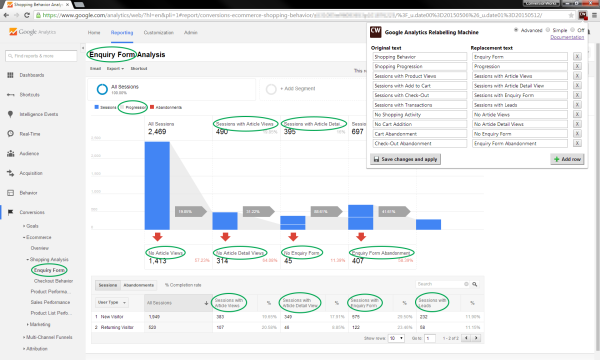The width and height of the screenshot is (600, 360).
Task: Open the Home tab
Action: click(x=94, y=33)
